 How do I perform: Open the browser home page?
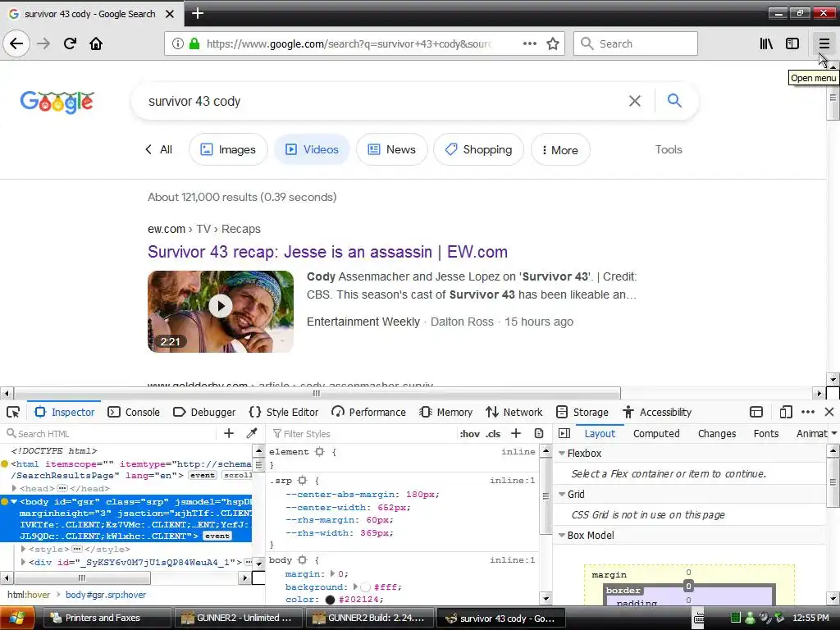96,43
